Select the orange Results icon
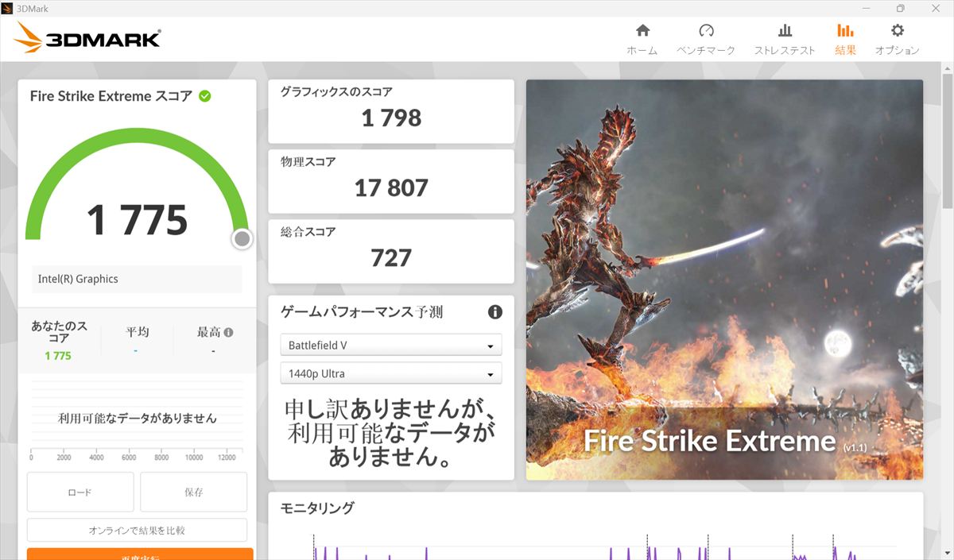954x560 pixels. [845, 31]
